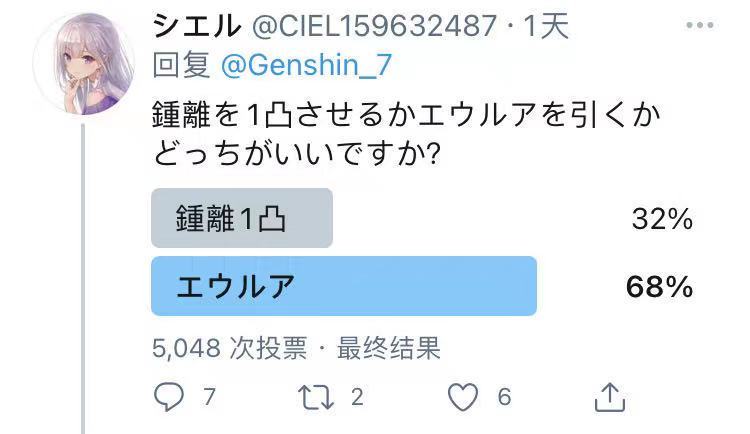Click the like count 6
The width and height of the screenshot is (750, 434).
503,398
